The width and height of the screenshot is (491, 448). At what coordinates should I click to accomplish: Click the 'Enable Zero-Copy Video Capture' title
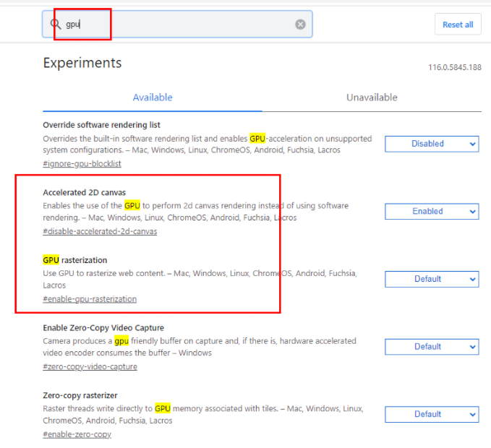103,327
